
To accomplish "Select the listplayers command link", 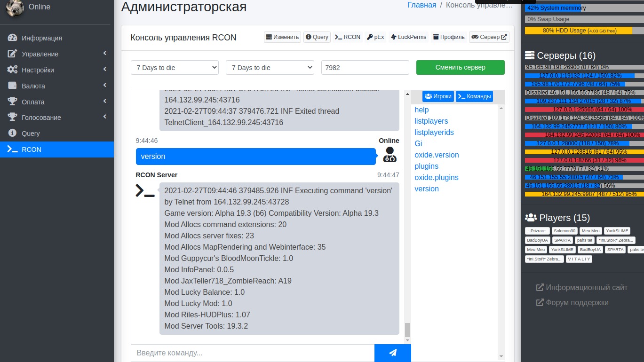I will 431,121.
